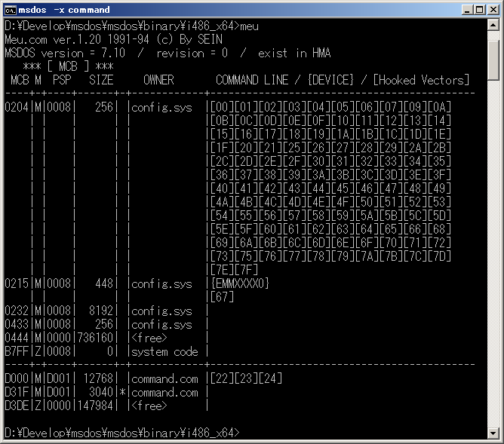Image resolution: width=504 pixels, height=444 pixels.
Task: Click the hooked vector '[67]'
Action: [222, 297]
